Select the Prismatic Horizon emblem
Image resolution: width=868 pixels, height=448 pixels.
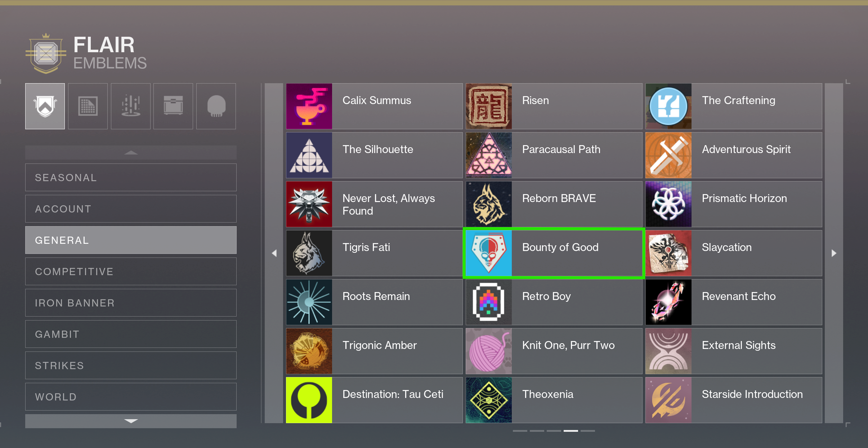pos(734,204)
